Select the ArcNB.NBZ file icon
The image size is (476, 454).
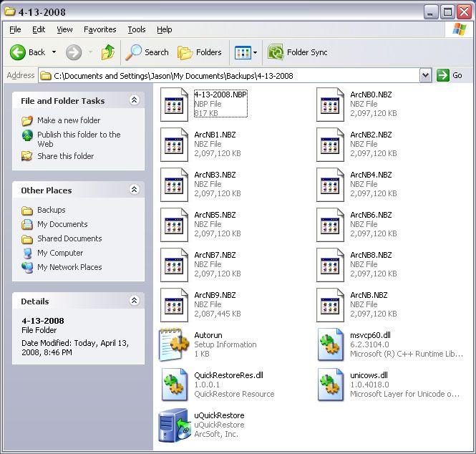330,305
